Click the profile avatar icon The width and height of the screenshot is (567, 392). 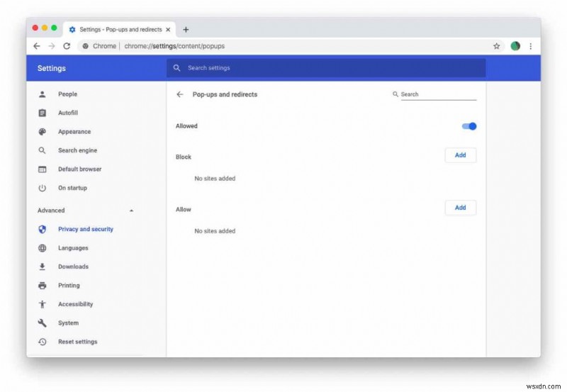click(x=515, y=46)
